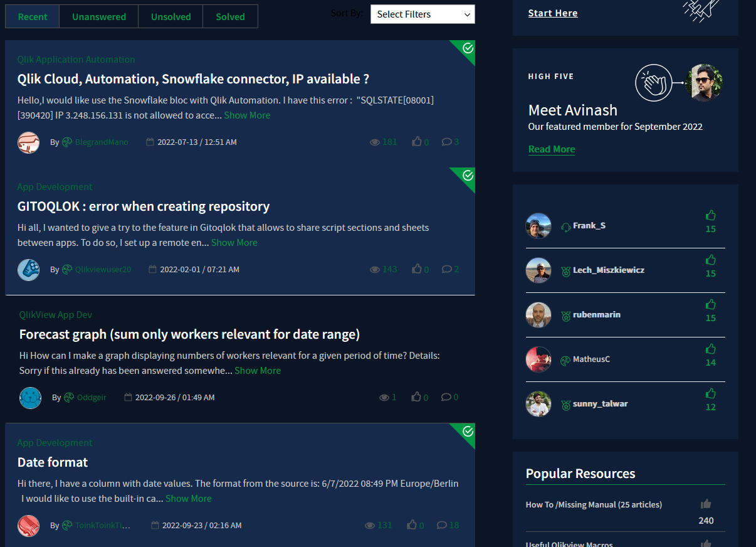Open Qlikviewuser20's avatar
Screen dimensions: 756x547
pyautogui.click(x=28, y=270)
